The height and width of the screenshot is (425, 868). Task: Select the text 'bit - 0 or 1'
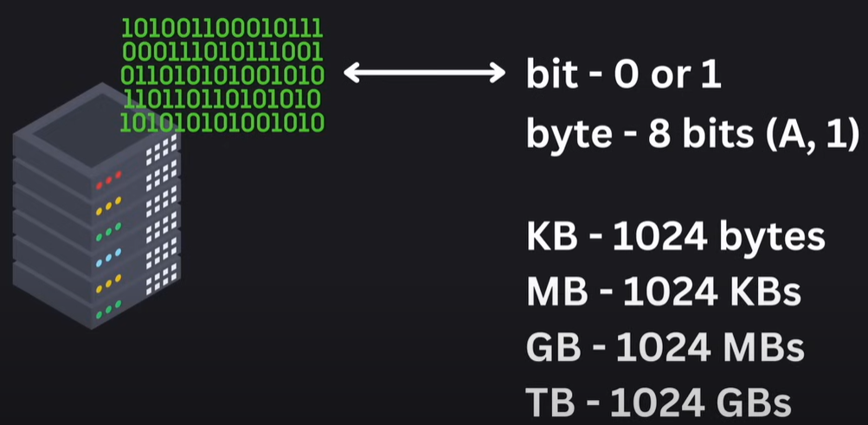(x=623, y=74)
